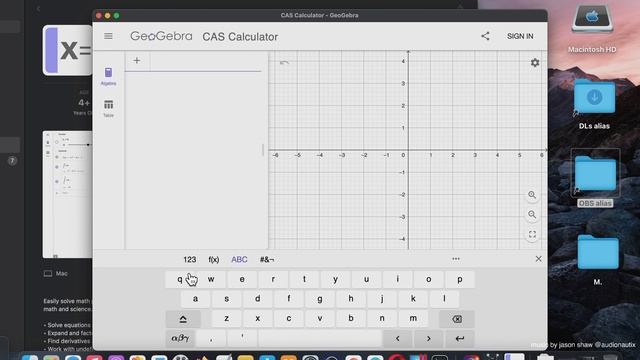Tap the s key

coord(227,299)
